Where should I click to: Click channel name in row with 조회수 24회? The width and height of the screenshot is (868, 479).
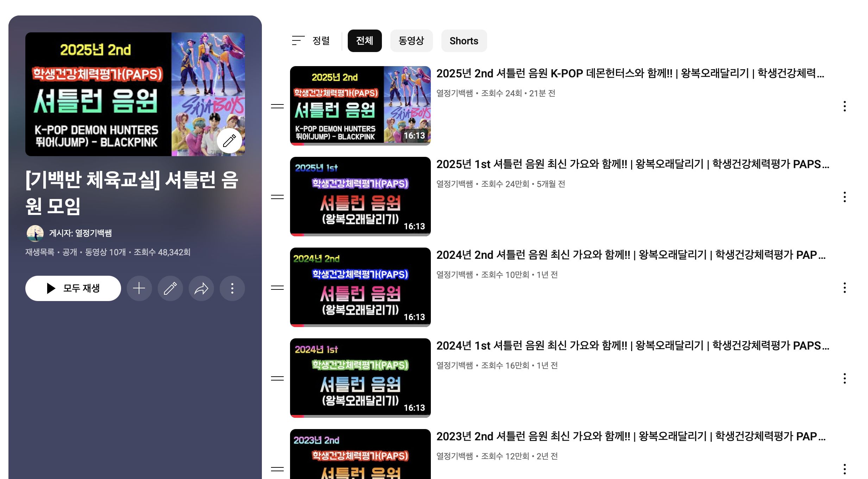[x=454, y=93]
